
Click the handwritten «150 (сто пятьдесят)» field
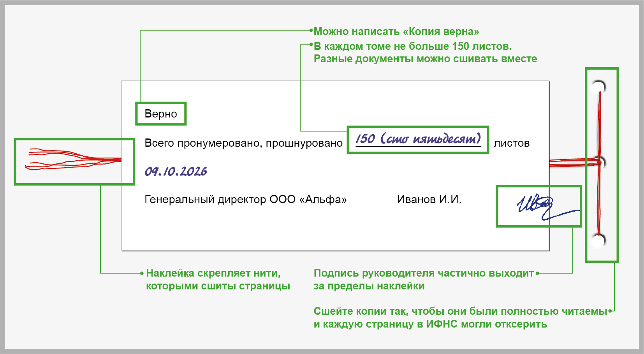tap(418, 139)
